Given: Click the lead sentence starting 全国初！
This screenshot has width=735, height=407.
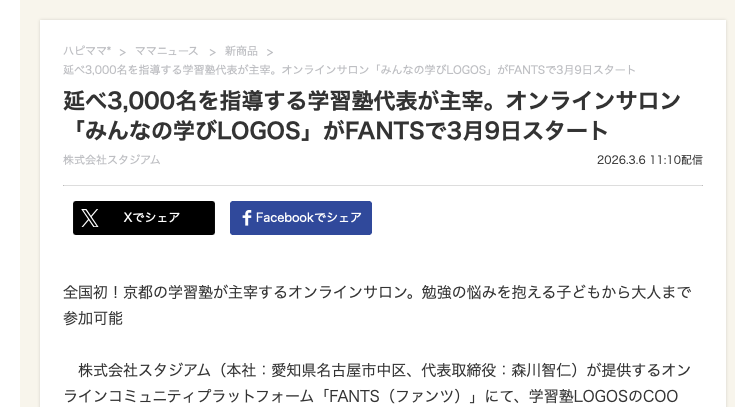Looking at the screenshot, I should 377,293.
